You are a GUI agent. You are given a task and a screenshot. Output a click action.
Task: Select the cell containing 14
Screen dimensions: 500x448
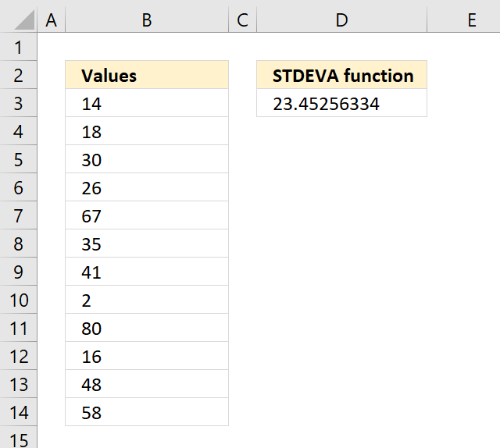tap(147, 103)
